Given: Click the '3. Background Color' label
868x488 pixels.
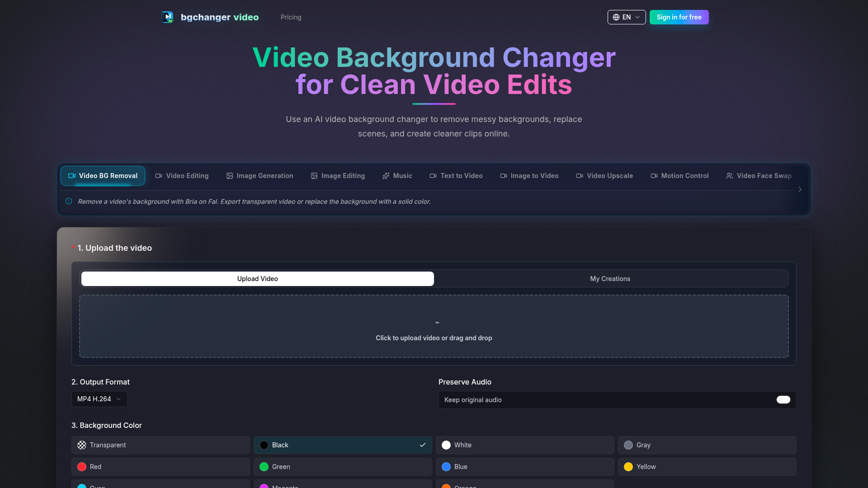Looking at the screenshot, I should pyautogui.click(x=107, y=425).
